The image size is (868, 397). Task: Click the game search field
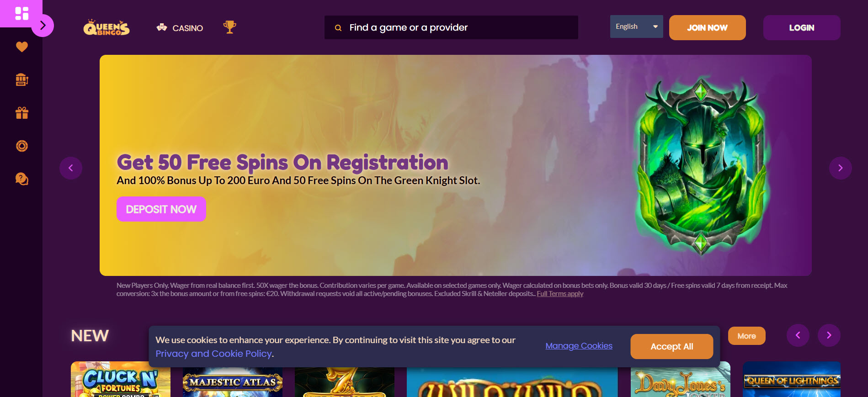tap(451, 27)
